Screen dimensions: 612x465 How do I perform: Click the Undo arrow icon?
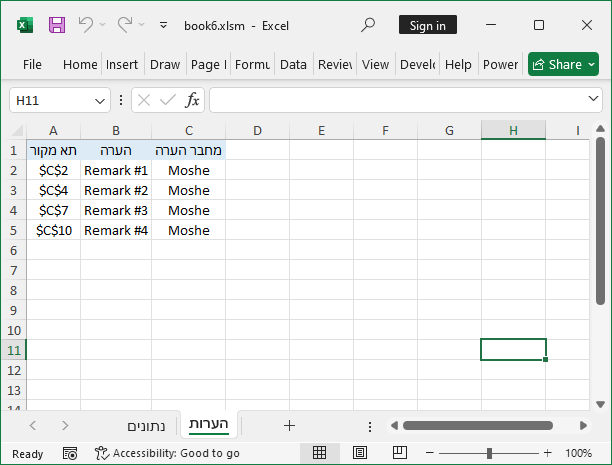pyautogui.click(x=86, y=25)
